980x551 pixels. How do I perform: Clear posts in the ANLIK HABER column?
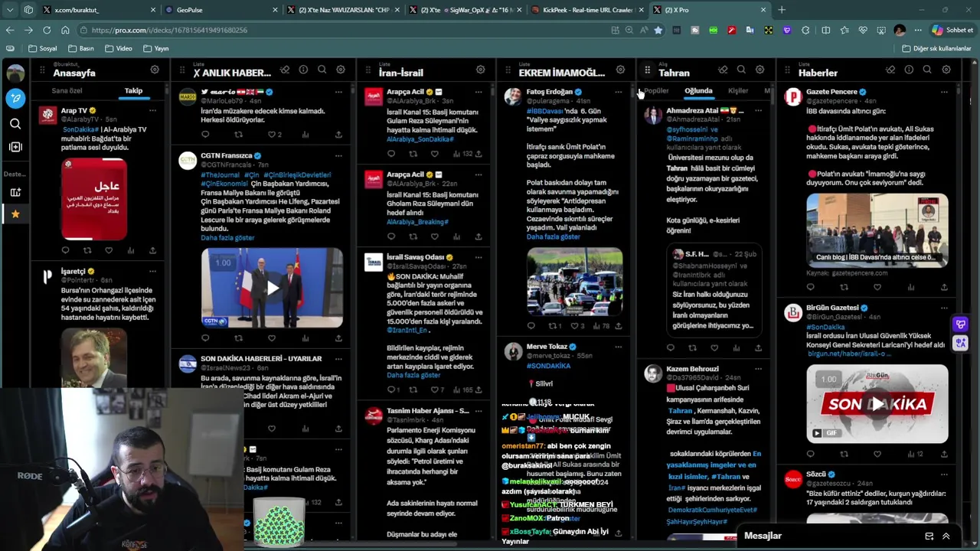(x=285, y=70)
